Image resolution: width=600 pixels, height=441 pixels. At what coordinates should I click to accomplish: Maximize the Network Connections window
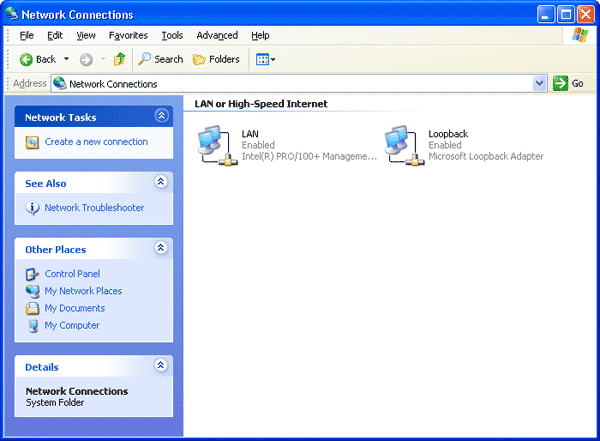[x=566, y=15]
